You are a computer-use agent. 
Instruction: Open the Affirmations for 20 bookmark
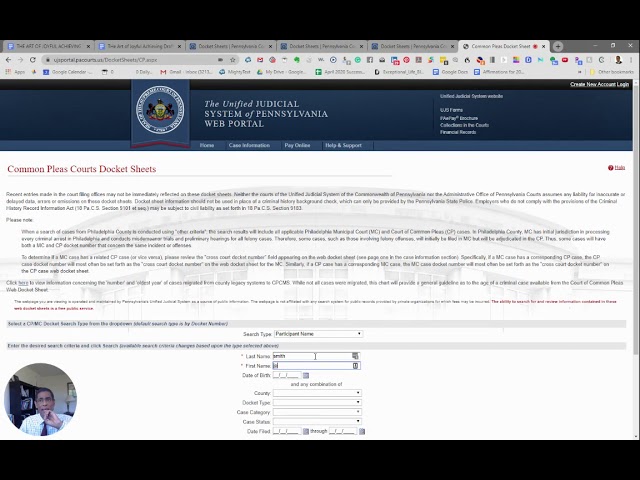(499, 72)
